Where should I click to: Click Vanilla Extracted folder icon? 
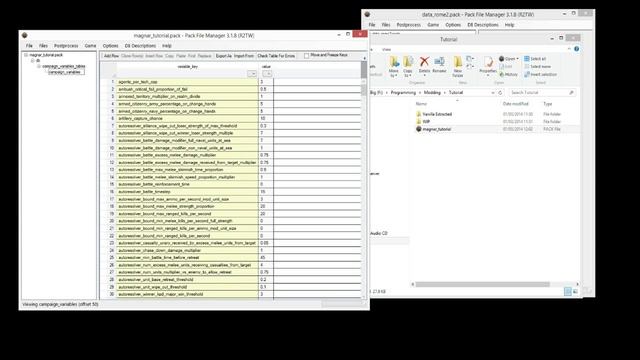[x=418, y=114]
